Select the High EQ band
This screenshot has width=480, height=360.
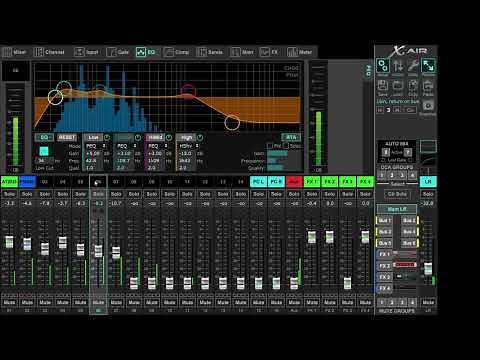point(187,137)
